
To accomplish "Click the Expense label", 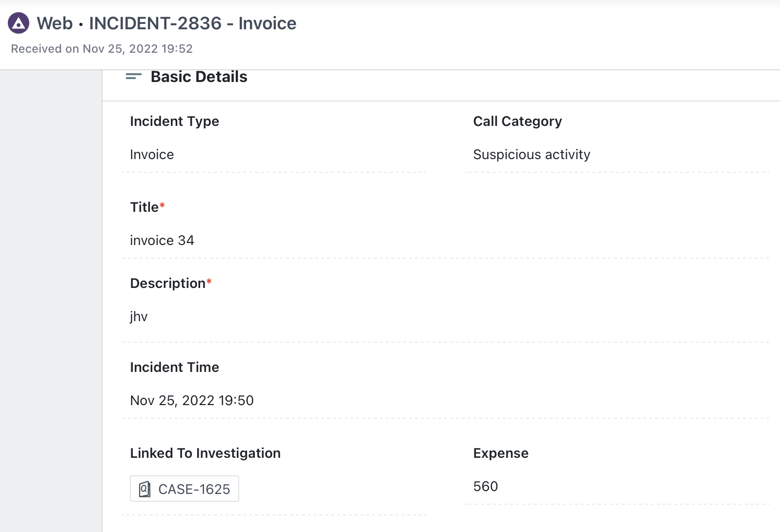I will [501, 453].
